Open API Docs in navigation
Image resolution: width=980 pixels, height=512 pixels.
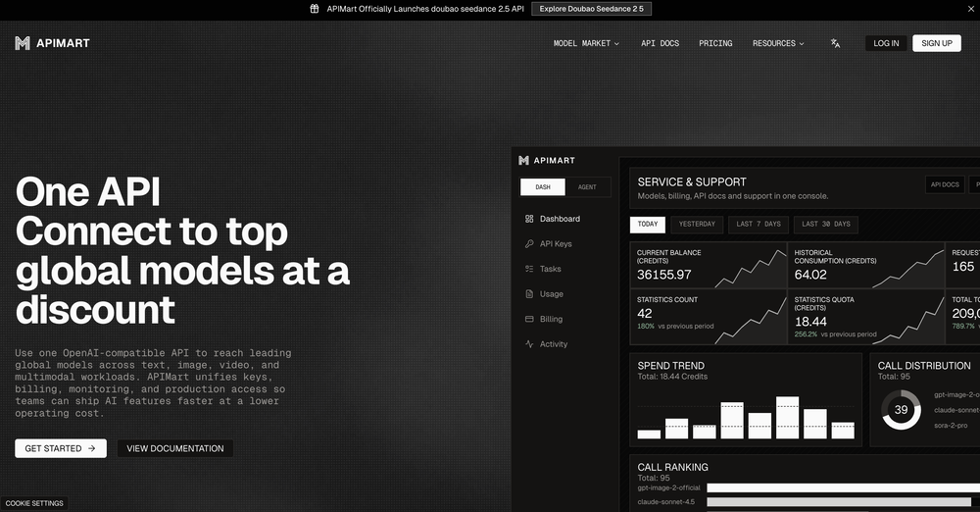[660, 43]
